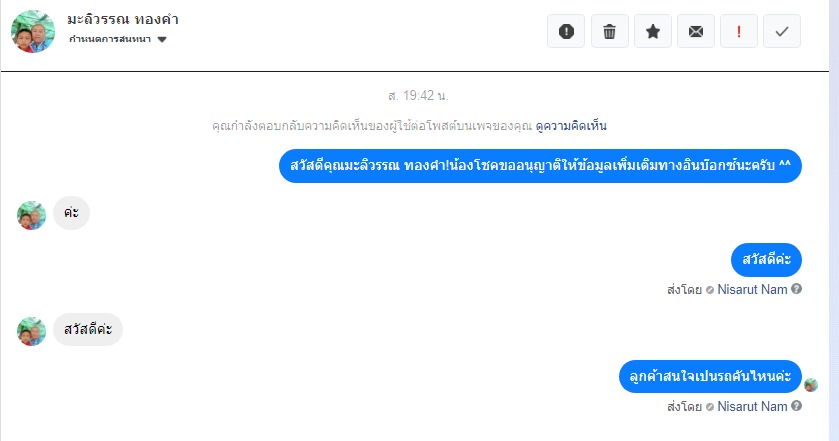The width and height of the screenshot is (839, 441).
Task: Click help icon beside last Nisarut Nam
Action: pyautogui.click(x=796, y=406)
